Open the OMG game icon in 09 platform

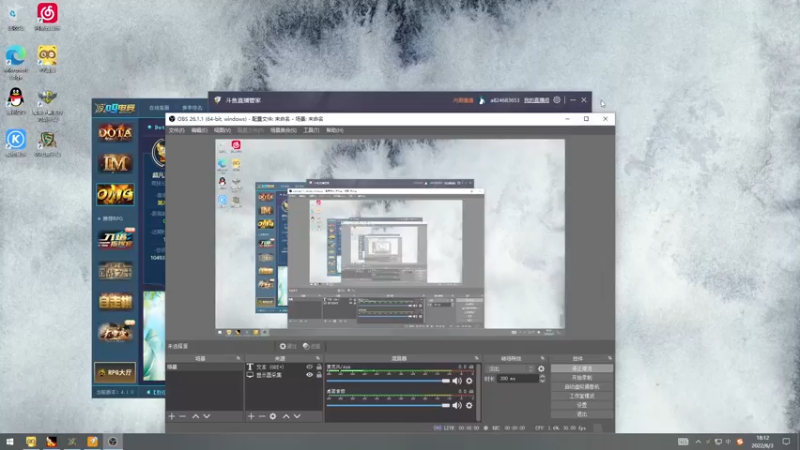coord(115,194)
